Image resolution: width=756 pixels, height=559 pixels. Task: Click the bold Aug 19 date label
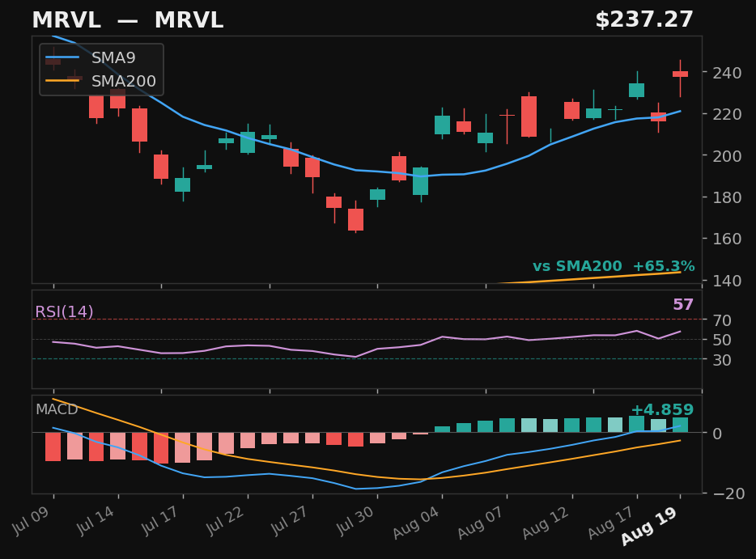click(649, 526)
